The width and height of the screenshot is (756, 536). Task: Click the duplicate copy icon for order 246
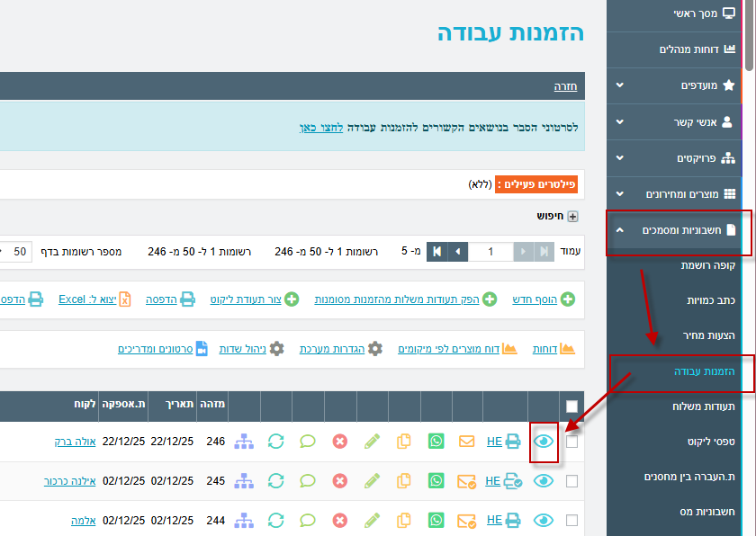[405, 442]
